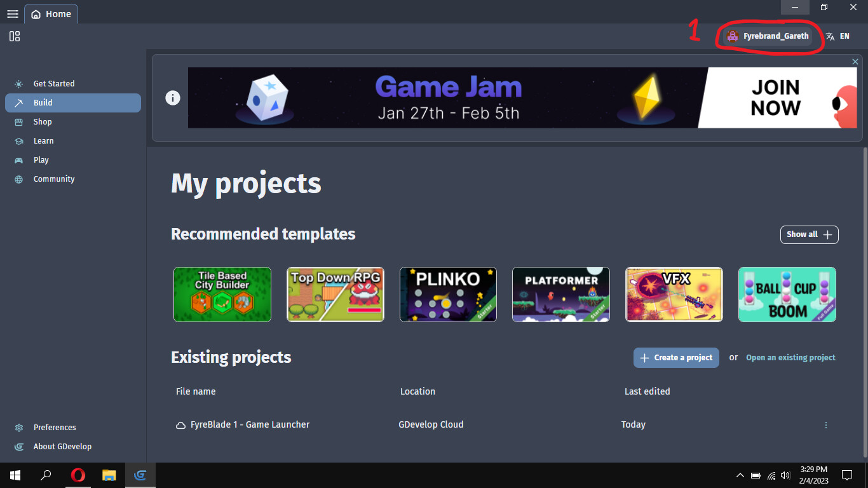Screen dimensions: 868x488
Task: Open Windows Start menu
Action: (x=15, y=475)
